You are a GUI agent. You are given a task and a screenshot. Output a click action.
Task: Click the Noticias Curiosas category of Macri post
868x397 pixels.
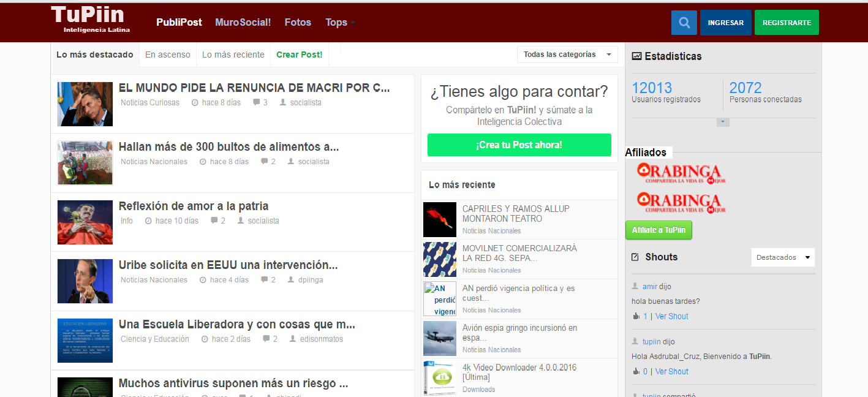(150, 102)
